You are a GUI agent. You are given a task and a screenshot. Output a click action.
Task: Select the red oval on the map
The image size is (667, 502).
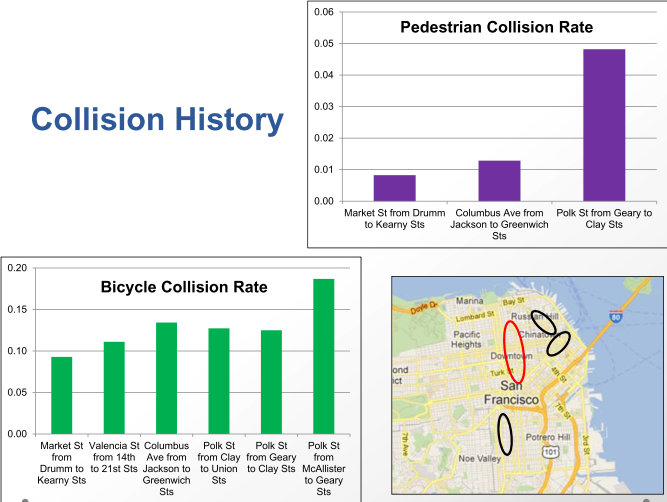click(513, 352)
